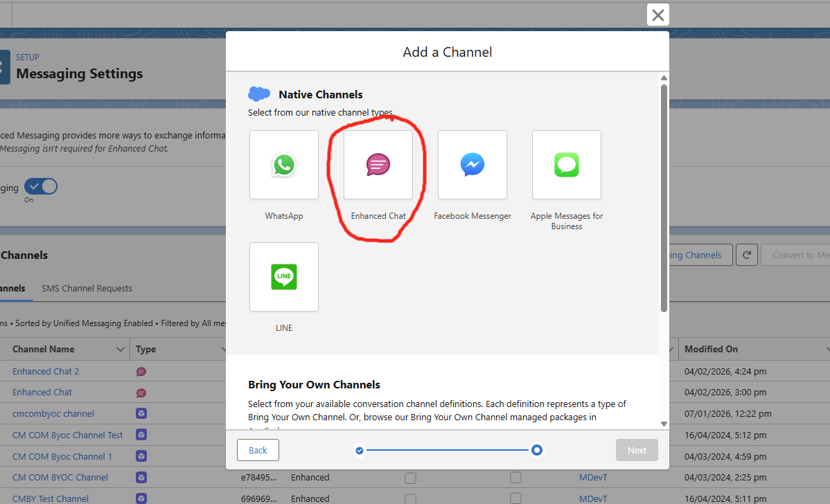
Task: Click the partially hidden ...ing Channels button
Action: click(701, 255)
